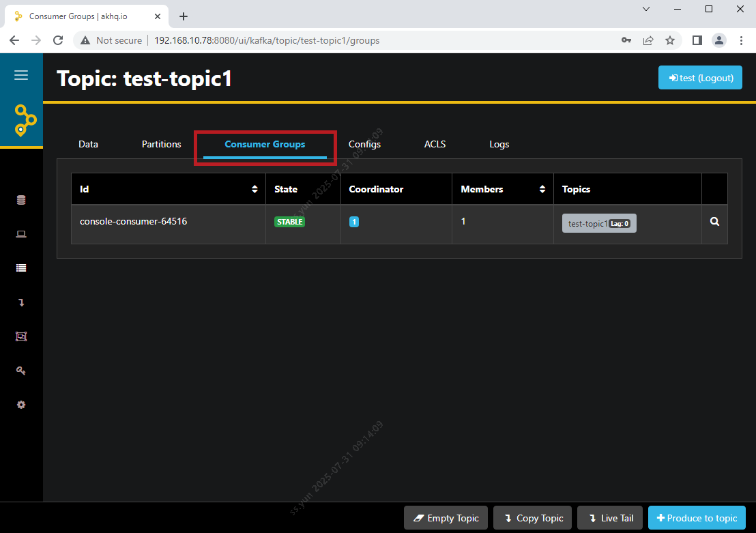
Task: Open Settings gear icon in sidebar
Action: coord(21,405)
